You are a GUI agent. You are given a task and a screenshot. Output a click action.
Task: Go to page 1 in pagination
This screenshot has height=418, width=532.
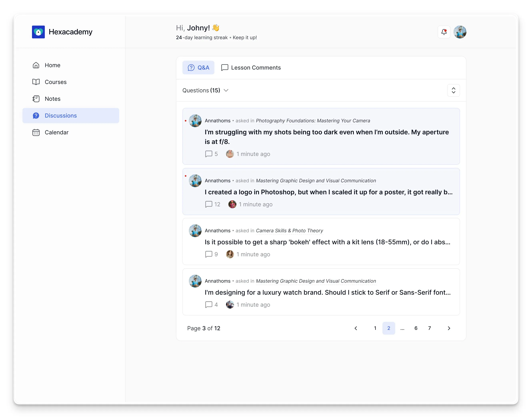375,328
